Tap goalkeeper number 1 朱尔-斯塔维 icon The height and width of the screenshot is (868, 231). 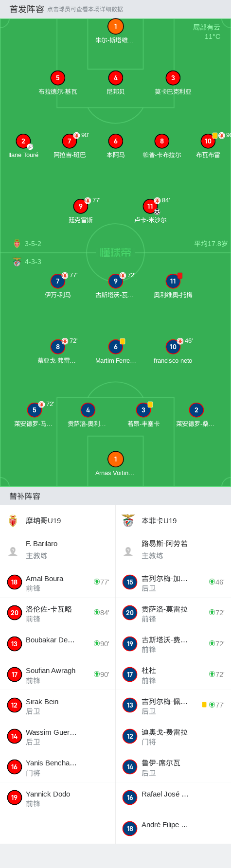(x=115, y=27)
